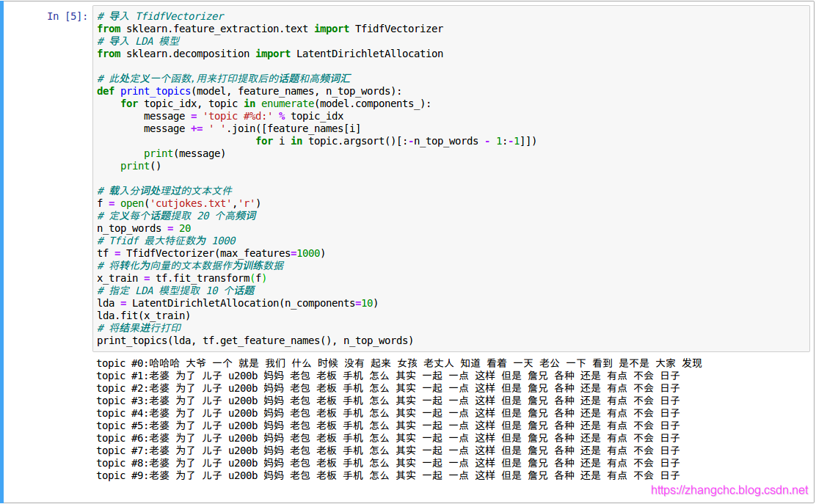Click the "topic #8" output line

(x=388, y=464)
